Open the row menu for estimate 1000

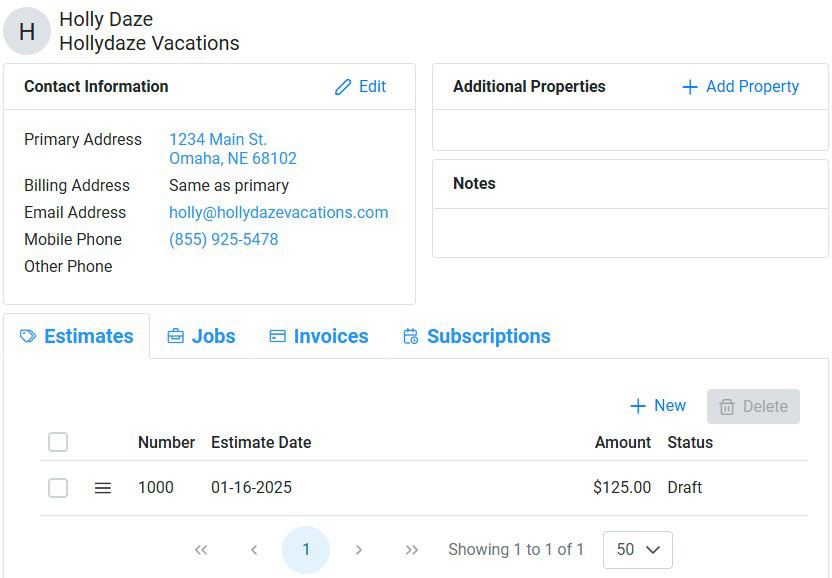[102, 488]
